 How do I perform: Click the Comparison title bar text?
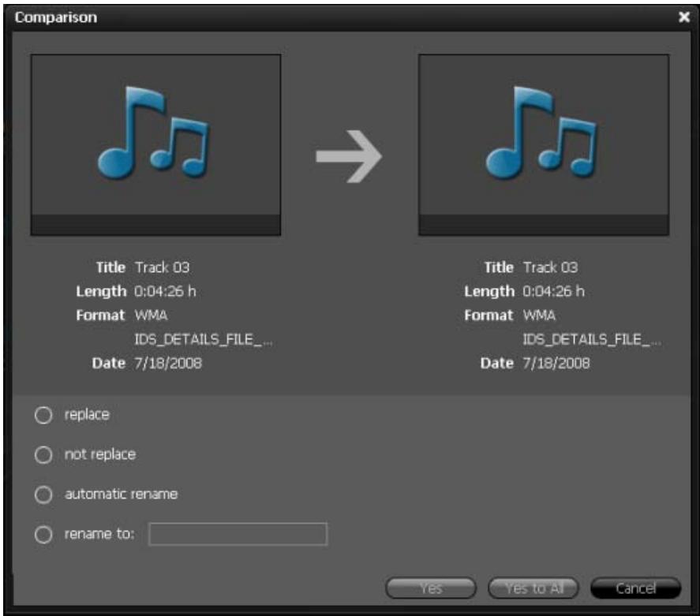[56, 17]
